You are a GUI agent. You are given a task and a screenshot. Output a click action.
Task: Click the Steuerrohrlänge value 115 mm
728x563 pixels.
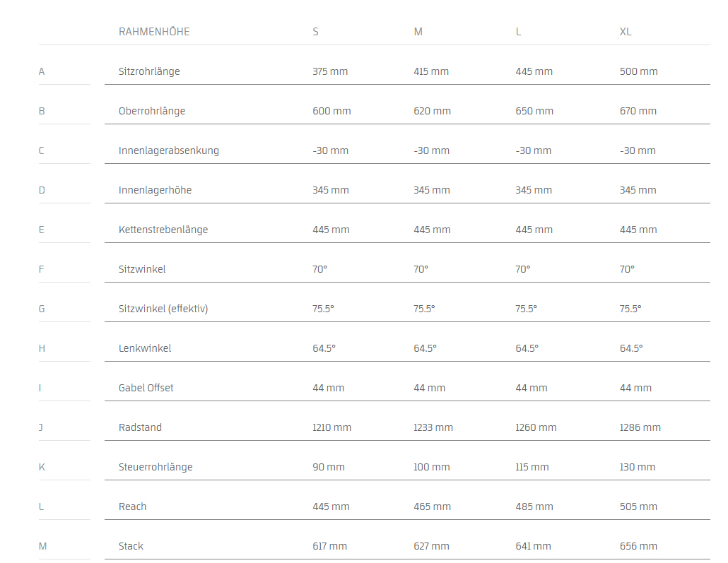point(534,467)
